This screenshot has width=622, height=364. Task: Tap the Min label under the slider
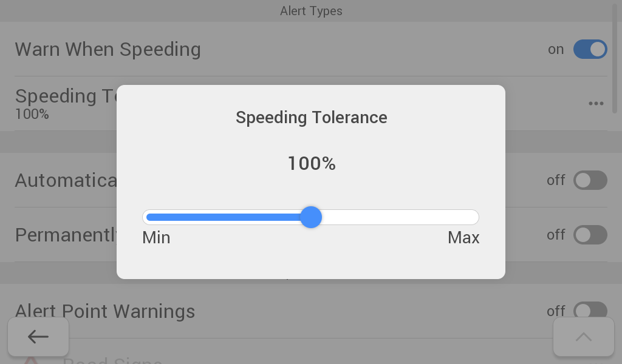(x=156, y=238)
